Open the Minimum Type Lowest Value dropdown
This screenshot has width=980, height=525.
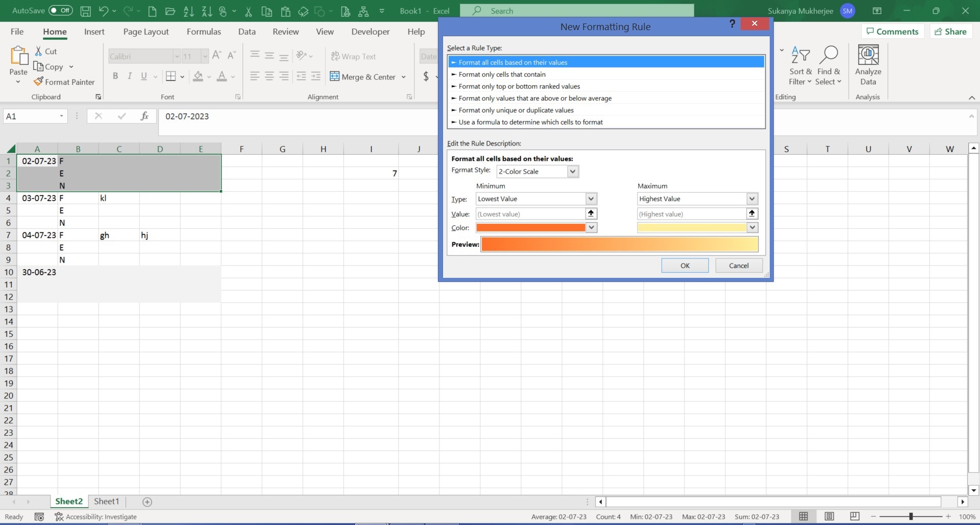591,199
